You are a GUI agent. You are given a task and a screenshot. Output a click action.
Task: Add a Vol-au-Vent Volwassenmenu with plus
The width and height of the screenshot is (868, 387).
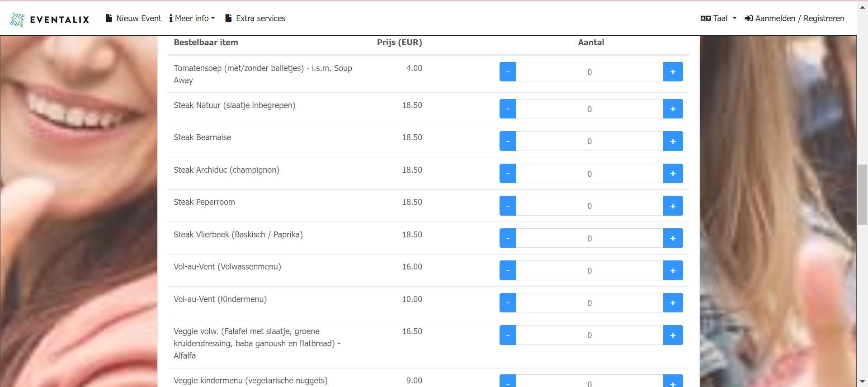click(x=673, y=270)
